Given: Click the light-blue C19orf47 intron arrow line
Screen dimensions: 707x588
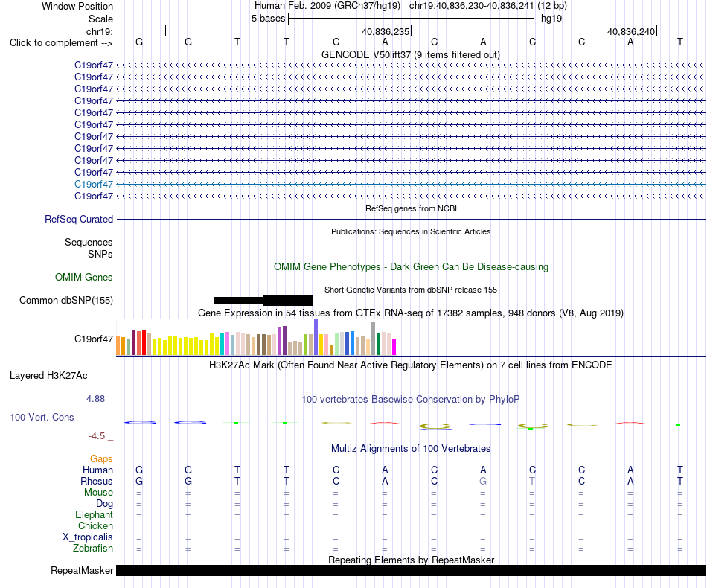Looking at the screenshot, I should (x=412, y=184).
